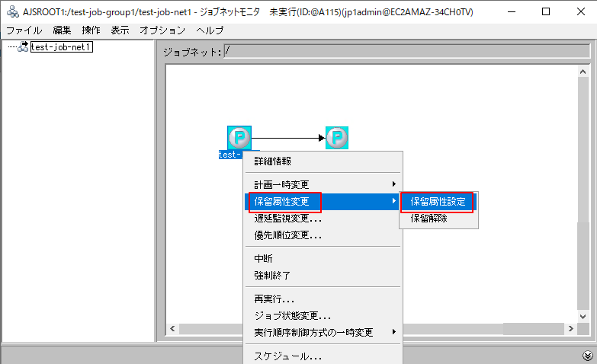
Task: Click 中断 in the context menu
Action: coord(323,259)
